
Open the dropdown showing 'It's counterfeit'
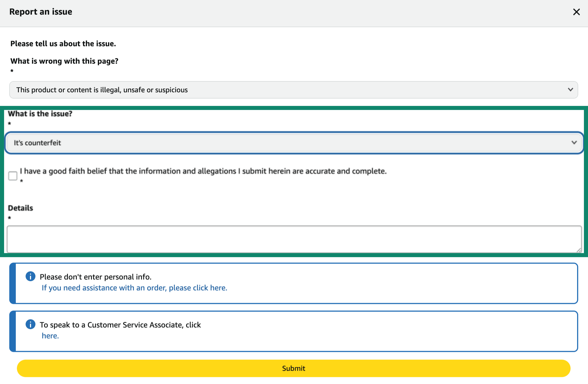(x=294, y=142)
